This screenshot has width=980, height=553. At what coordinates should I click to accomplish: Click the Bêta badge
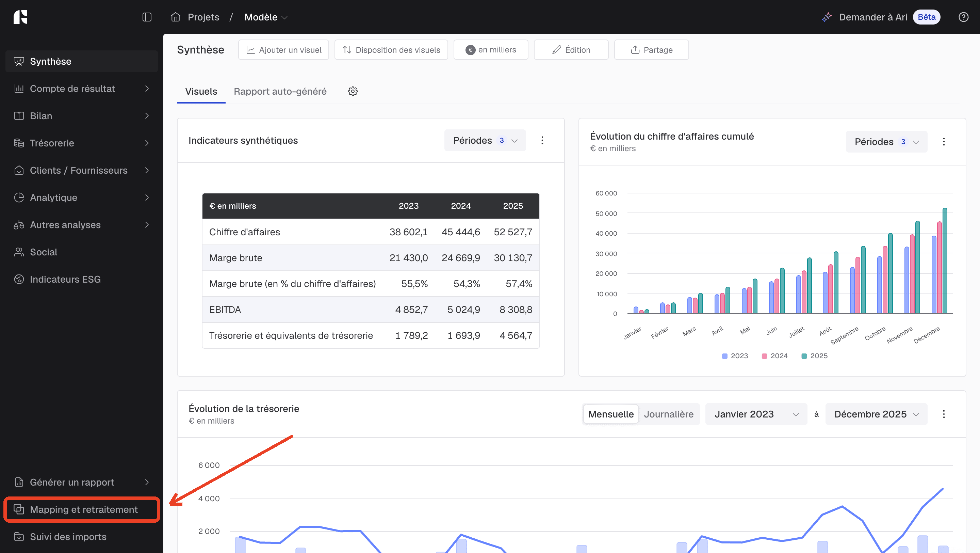click(926, 17)
